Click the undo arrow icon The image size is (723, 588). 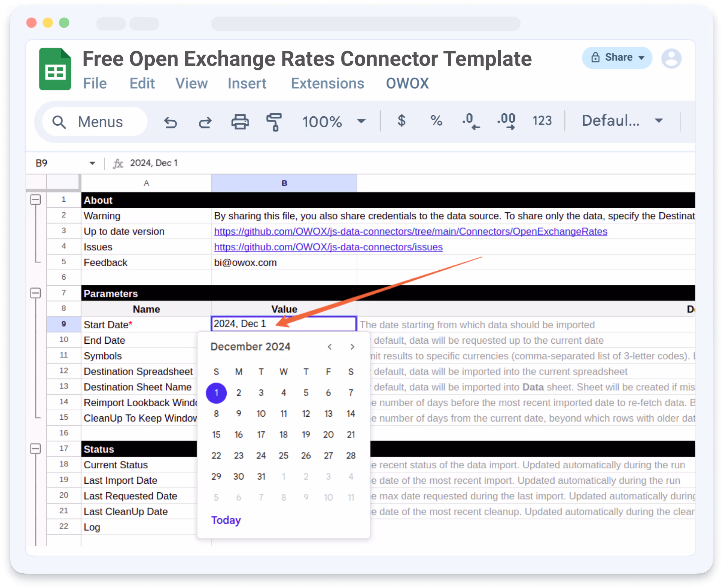(x=171, y=122)
